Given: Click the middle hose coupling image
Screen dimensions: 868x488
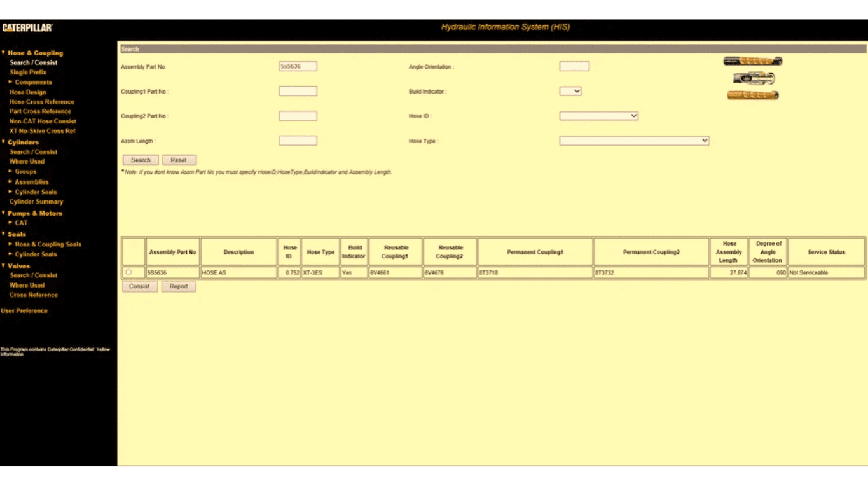Looking at the screenshot, I should 754,78.
